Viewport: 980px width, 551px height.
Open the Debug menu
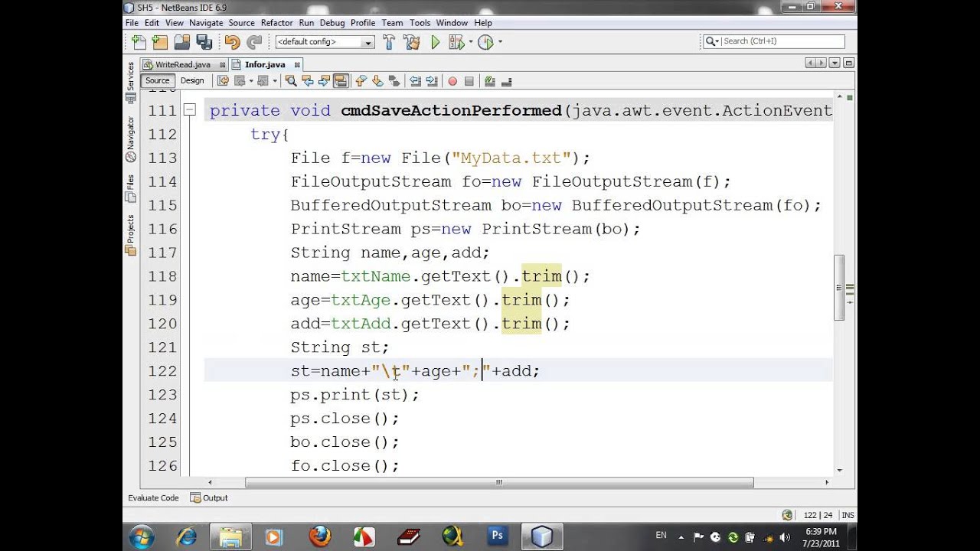coord(332,23)
